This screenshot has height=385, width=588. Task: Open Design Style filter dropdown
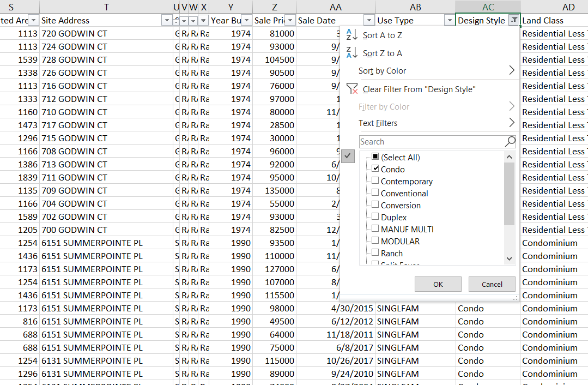514,20
